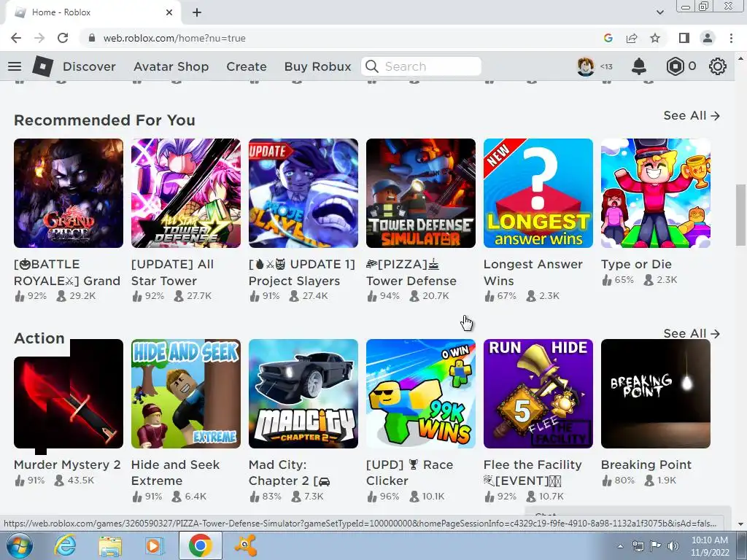Go to Avatar Shop
The image size is (747, 560).
pyautogui.click(x=171, y=66)
